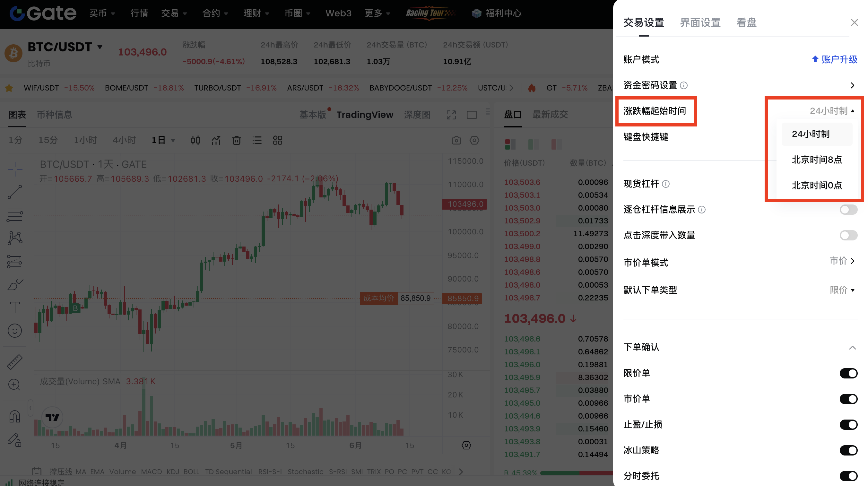Screen dimensions: 868x486
Task: Click the multi-chart grid layout icon
Action: pyautogui.click(x=277, y=140)
